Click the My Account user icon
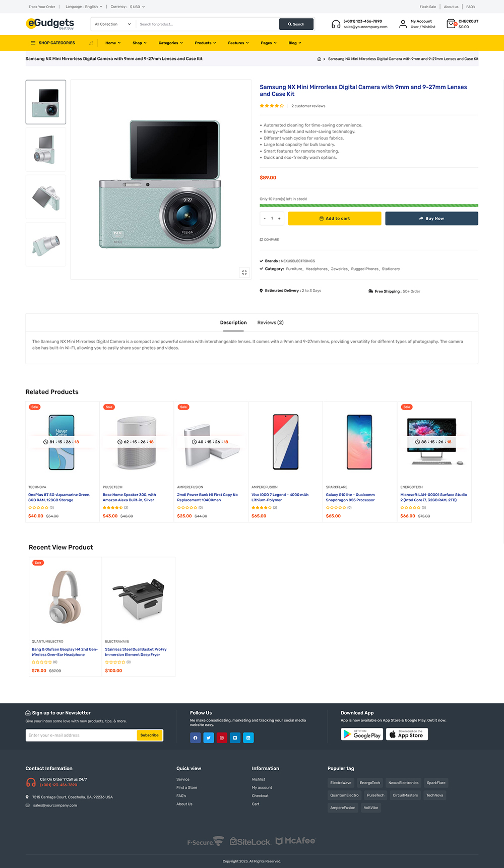This screenshot has width=504, height=868. 403,24
